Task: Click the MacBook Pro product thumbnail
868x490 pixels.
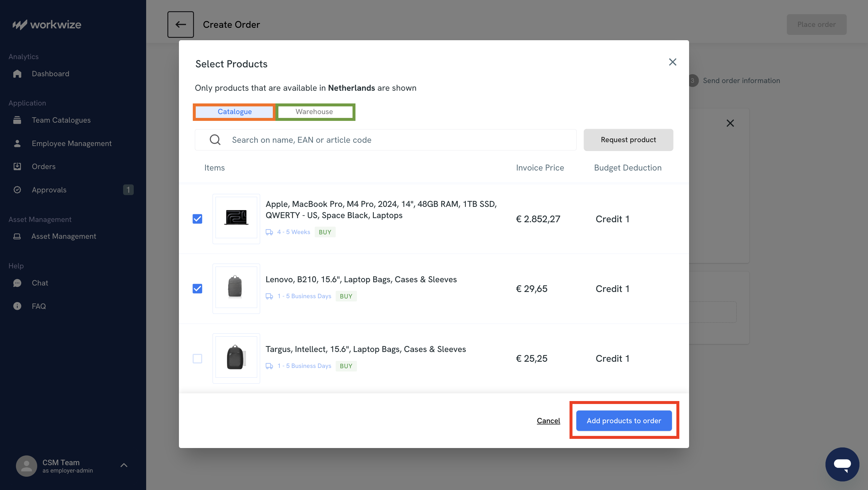Action: click(x=236, y=219)
